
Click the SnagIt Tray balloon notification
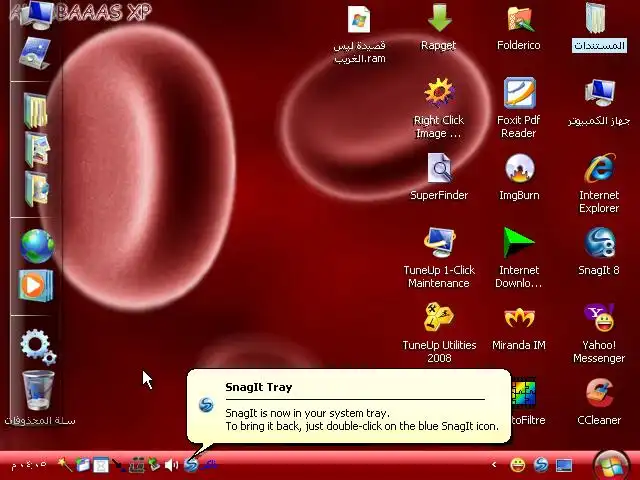point(349,406)
